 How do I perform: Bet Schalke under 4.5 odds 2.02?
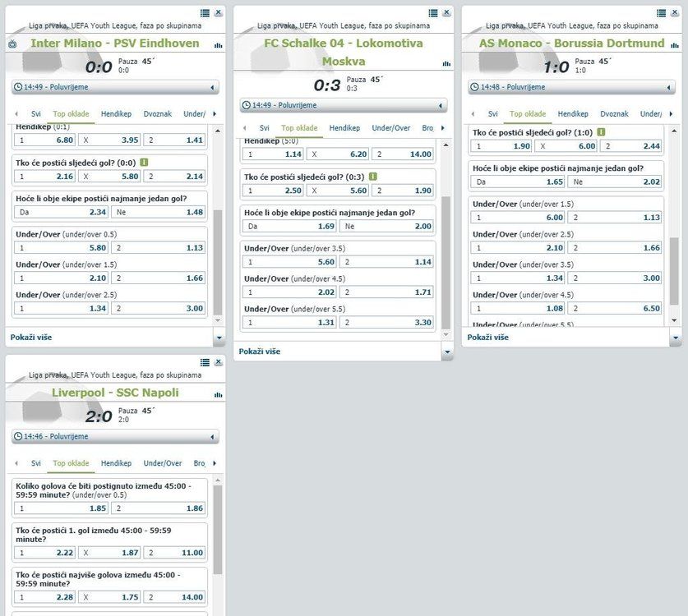tap(289, 292)
